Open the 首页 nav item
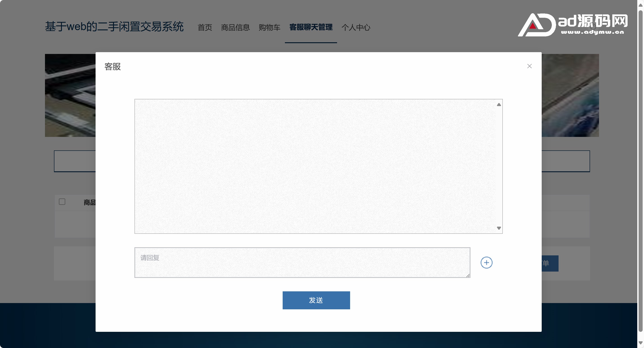The height and width of the screenshot is (348, 644). coord(204,27)
